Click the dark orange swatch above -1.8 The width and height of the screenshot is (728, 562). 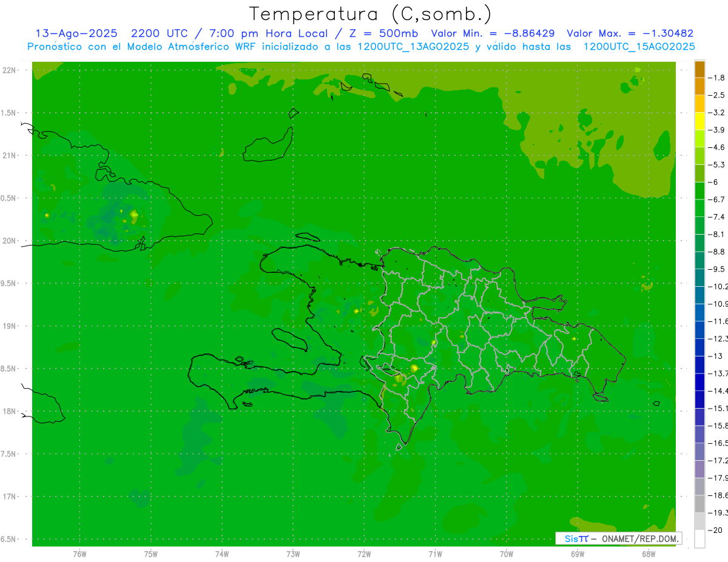click(699, 69)
